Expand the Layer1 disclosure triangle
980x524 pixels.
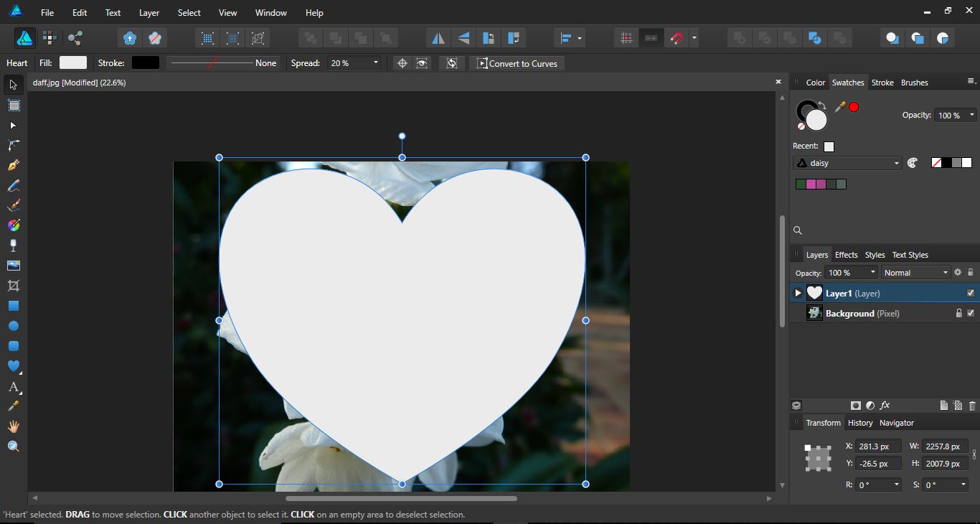pyautogui.click(x=798, y=293)
